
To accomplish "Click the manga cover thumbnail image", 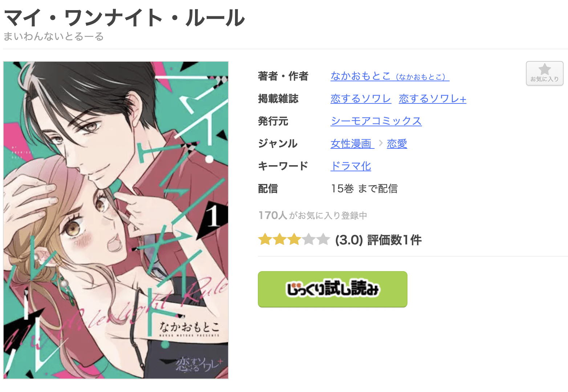I will pyautogui.click(x=116, y=220).
